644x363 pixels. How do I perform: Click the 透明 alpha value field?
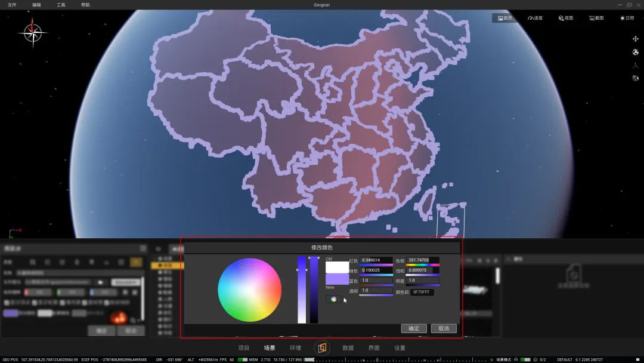376,290
